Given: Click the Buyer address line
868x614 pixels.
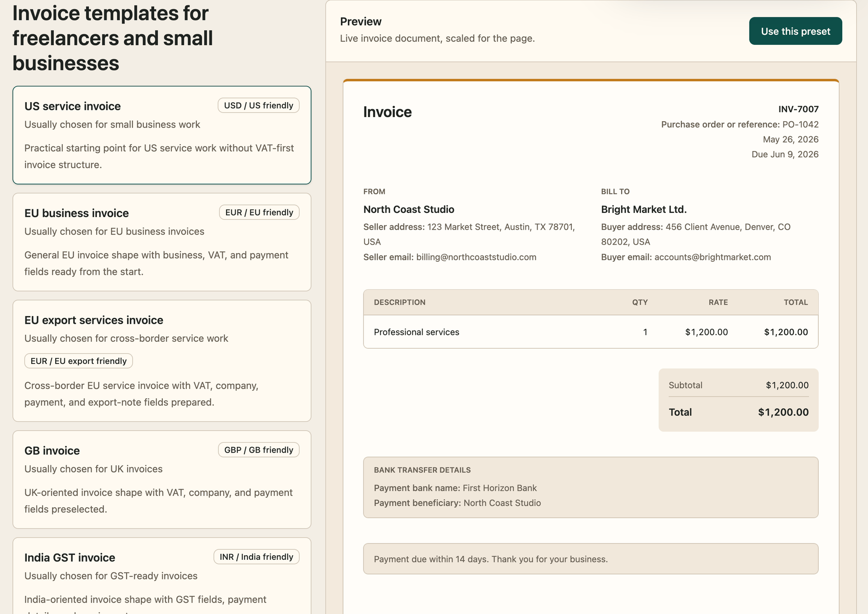Looking at the screenshot, I should (696, 234).
